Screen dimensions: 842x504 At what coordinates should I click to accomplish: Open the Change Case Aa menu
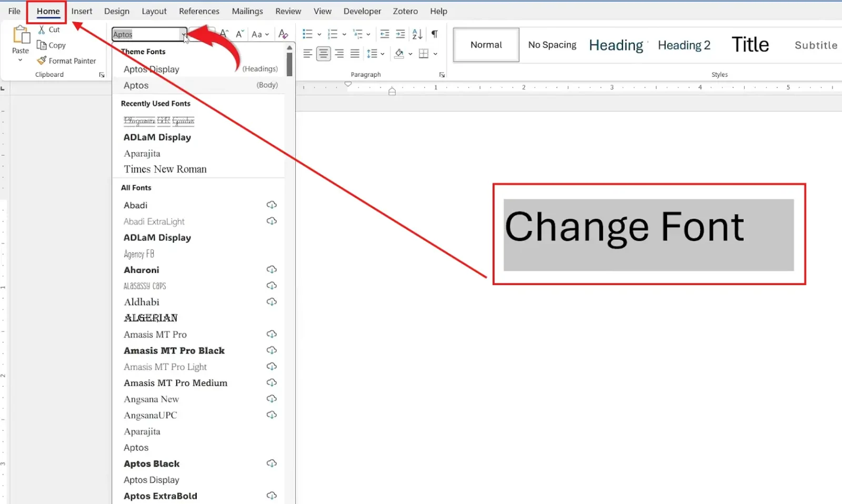pyautogui.click(x=260, y=34)
